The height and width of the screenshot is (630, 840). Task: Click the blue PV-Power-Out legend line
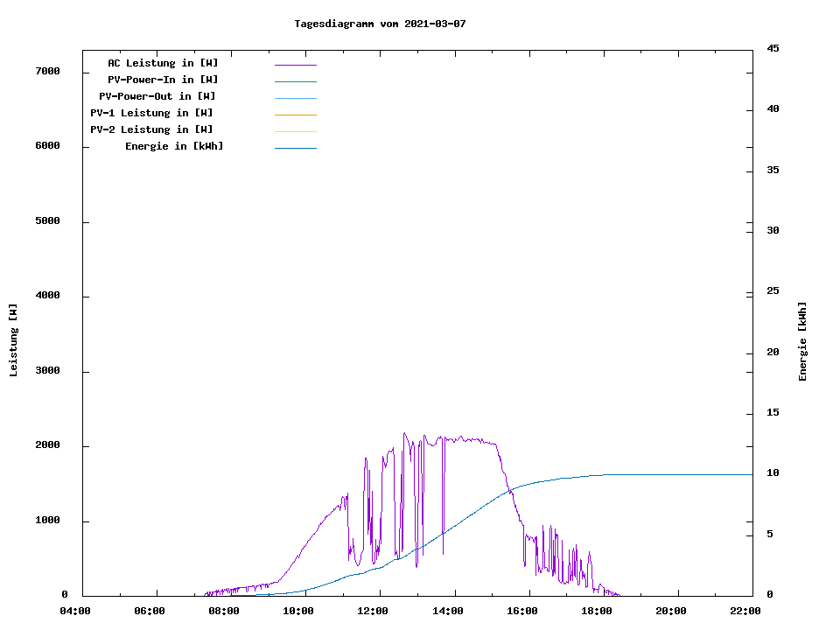pyautogui.click(x=295, y=98)
